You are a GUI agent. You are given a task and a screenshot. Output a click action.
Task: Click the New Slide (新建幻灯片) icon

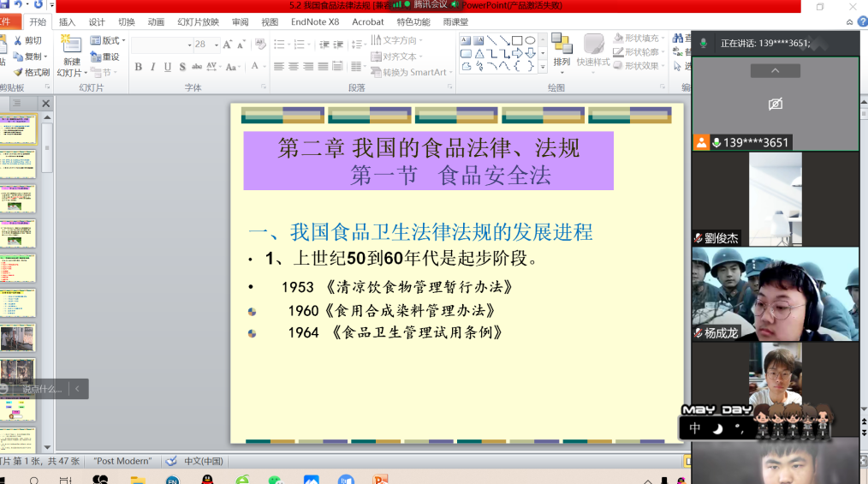click(71, 45)
